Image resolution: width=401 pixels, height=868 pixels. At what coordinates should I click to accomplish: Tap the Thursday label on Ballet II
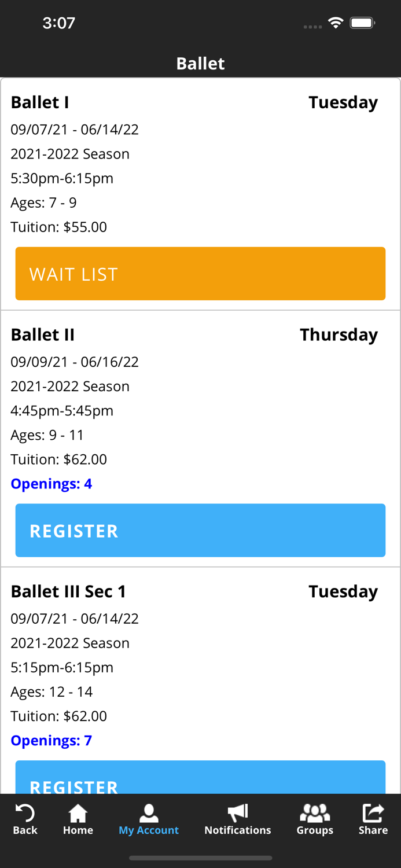[339, 334]
